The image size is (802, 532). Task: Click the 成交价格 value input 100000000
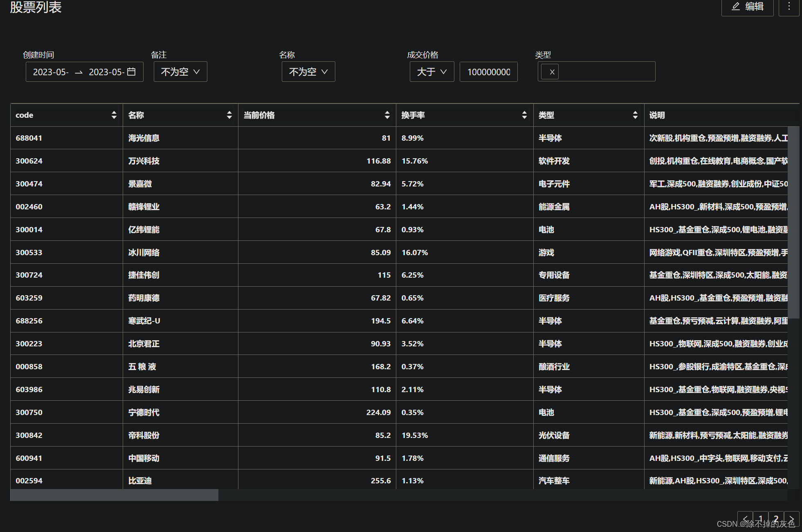point(488,72)
